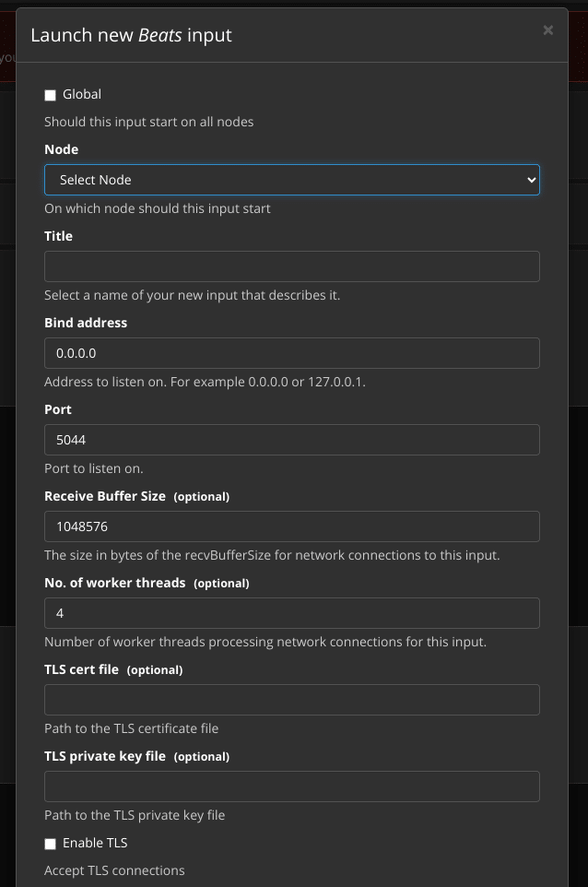The image size is (588, 887).
Task: Click the 'Accept TLS connections' help text
Action: point(114,870)
